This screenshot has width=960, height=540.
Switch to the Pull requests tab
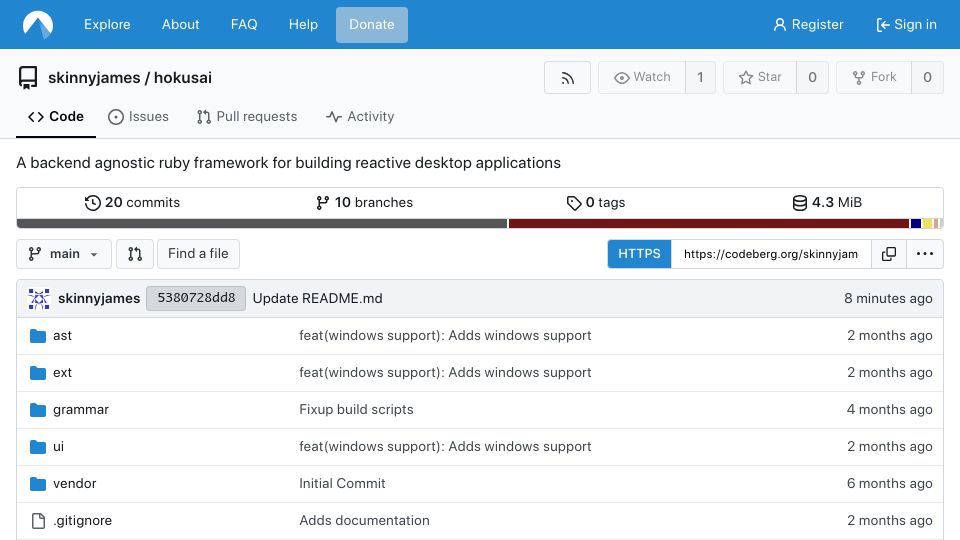pos(247,116)
